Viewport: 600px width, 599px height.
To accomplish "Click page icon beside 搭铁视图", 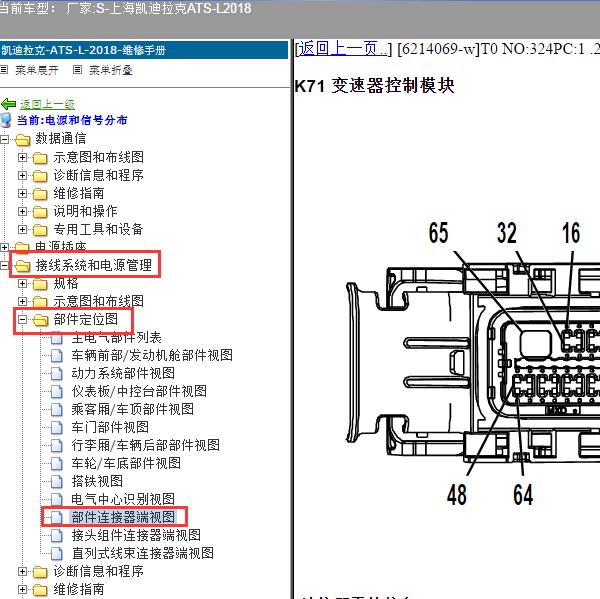I will (x=57, y=481).
